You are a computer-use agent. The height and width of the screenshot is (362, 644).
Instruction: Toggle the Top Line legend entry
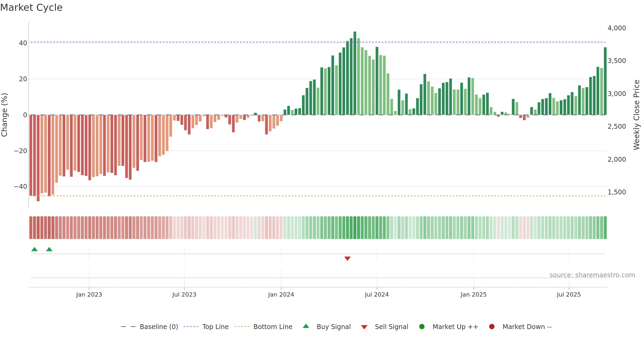(x=206, y=327)
